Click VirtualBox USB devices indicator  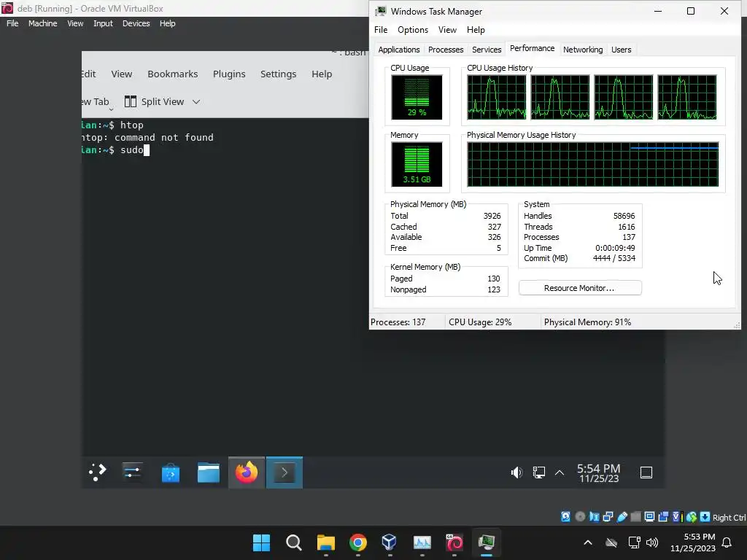(x=622, y=517)
